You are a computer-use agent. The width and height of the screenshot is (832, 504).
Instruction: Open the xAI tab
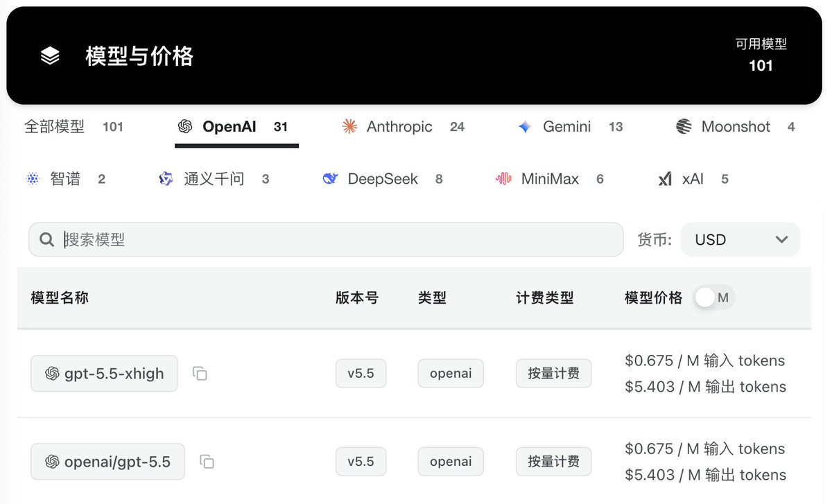pos(693,179)
